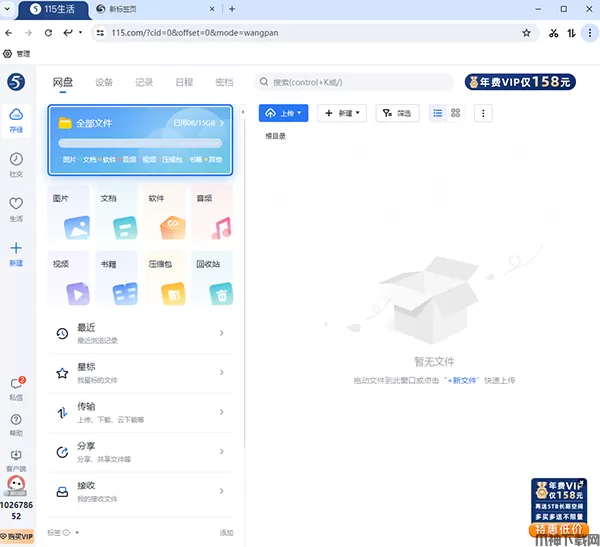
Task: Click the 筛选 filter button
Action: tap(397, 113)
